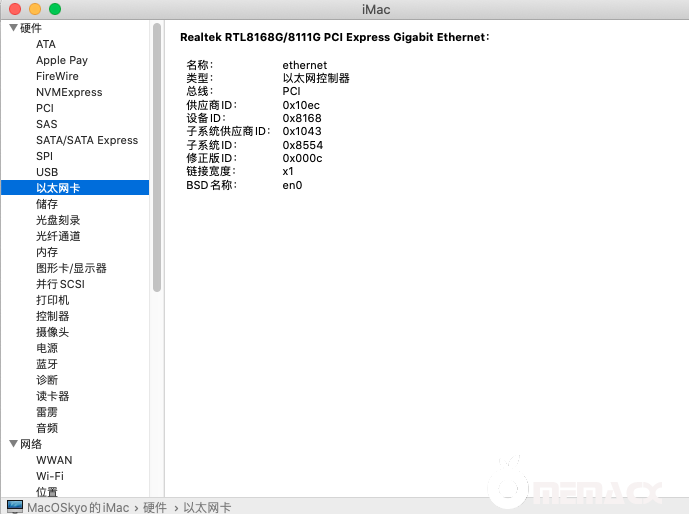Select highlighted 以太网卡 row
Screen dimensions: 689x514
[x=75, y=188]
